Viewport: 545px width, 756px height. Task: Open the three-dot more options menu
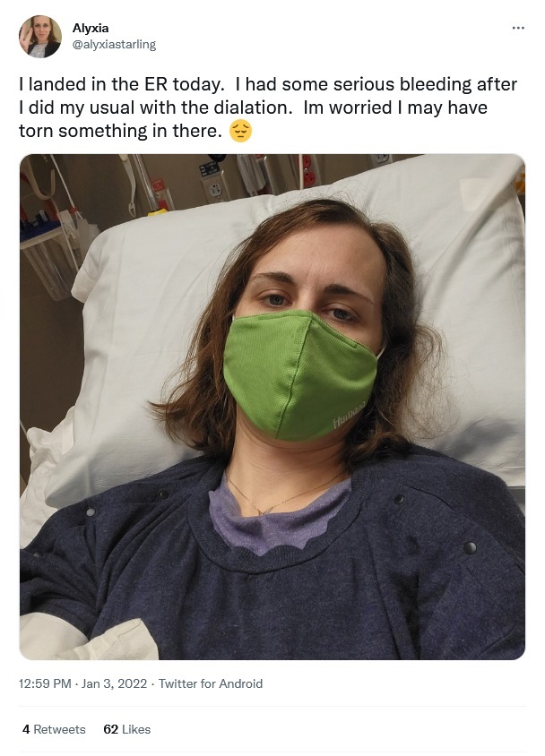(x=518, y=28)
